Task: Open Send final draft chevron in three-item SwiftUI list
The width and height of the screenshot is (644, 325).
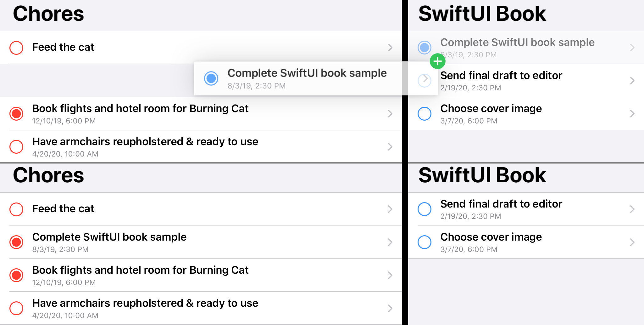Action: [632, 81]
